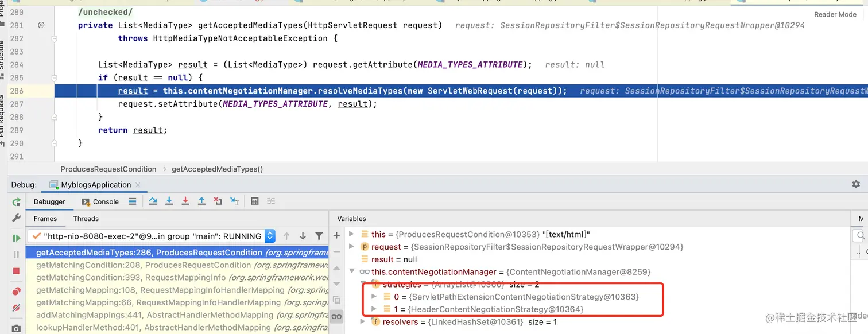Collapse this.contentNegotiationManager node
Screen dimensions: 868x334
[x=352, y=271]
